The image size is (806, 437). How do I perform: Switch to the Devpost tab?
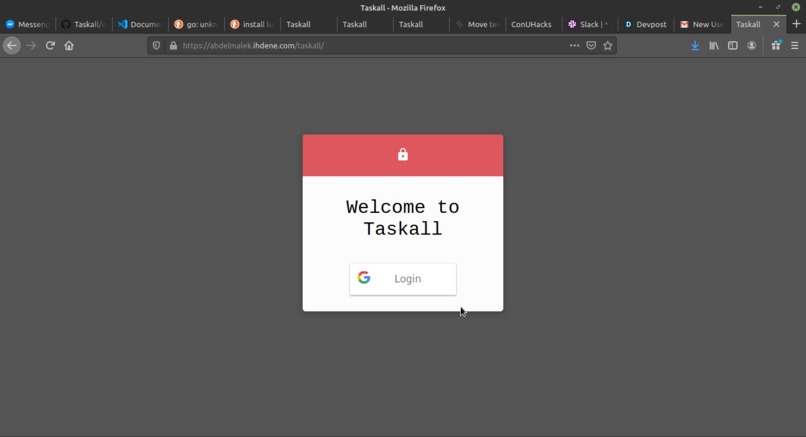pyautogui.click(x=646, y=24)
